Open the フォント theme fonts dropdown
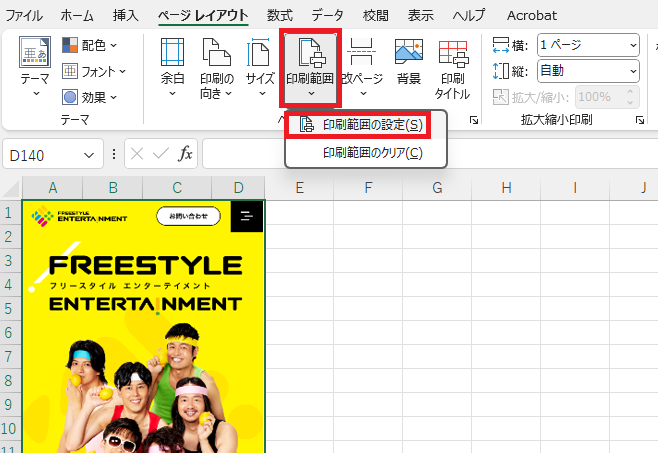 94,71
